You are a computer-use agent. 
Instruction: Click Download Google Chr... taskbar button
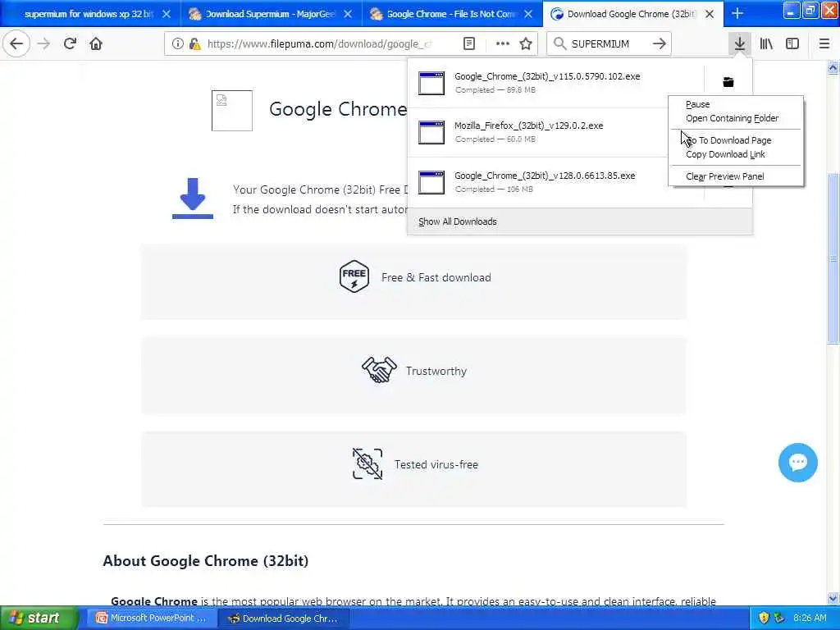(284, 618)
